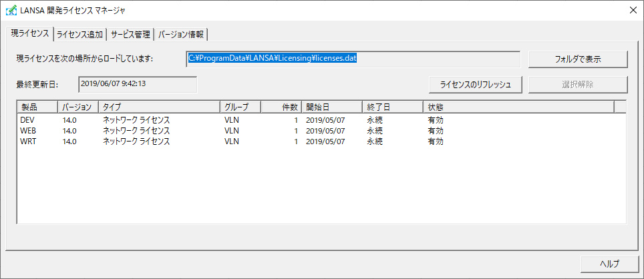Viewport: 644px width, 279px height.
Task: Click the グループ column header
Action: pyautogui.click(x=240, y=107)
